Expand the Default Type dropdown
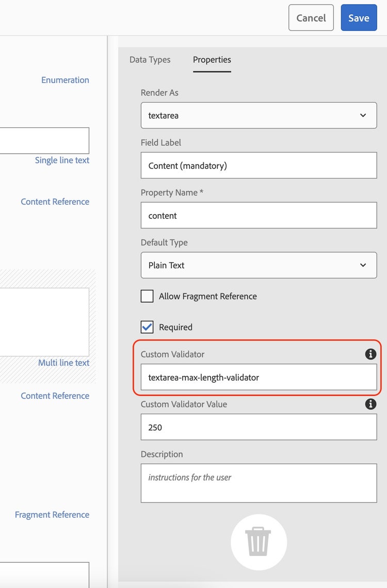 coord(259,265)
